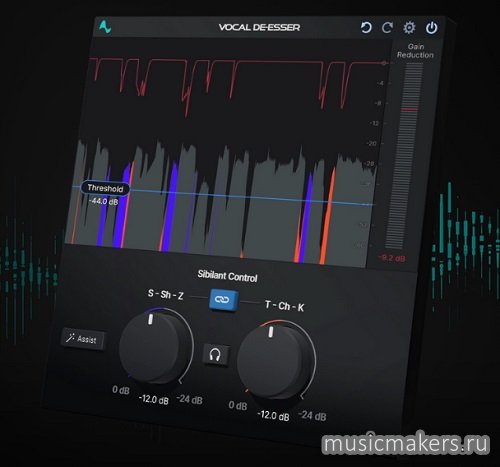The image size is (500, 467).
Task: Click the -24 dB label under T-Ch-K knob
Action: click(x=312, y=416)
